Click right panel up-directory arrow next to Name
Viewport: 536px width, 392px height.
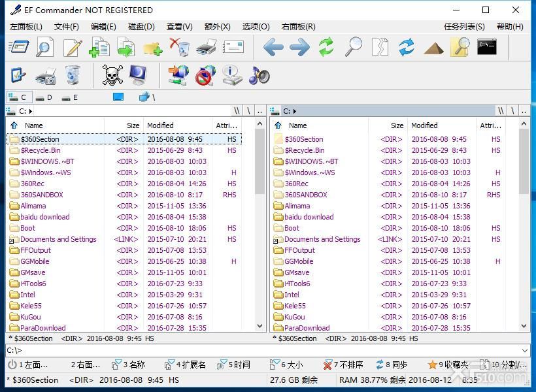tap(278, 125)
